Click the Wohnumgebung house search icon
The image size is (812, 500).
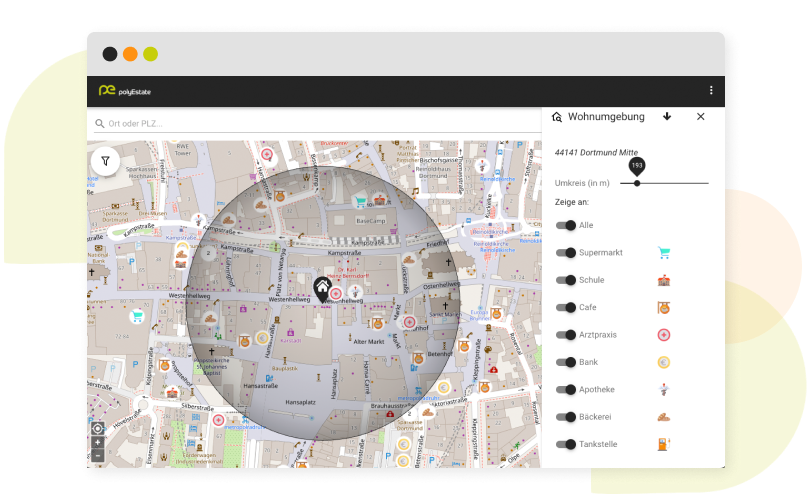pos(557,117)
